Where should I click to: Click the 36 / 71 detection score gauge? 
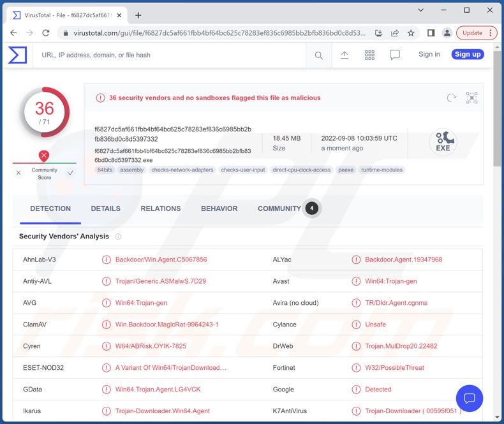pyautogui.click(x=45, y=112)
